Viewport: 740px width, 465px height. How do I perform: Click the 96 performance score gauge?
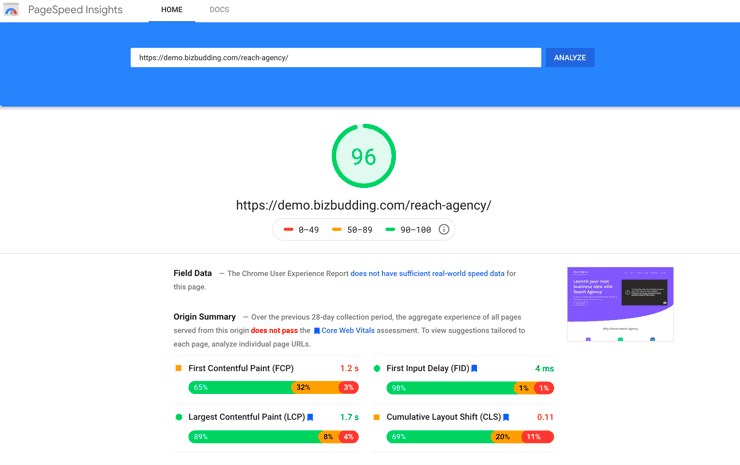pos(363,156)
